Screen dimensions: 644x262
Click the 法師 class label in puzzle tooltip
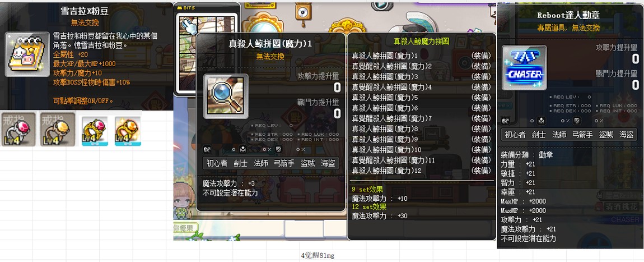click(x=261, y=163)
